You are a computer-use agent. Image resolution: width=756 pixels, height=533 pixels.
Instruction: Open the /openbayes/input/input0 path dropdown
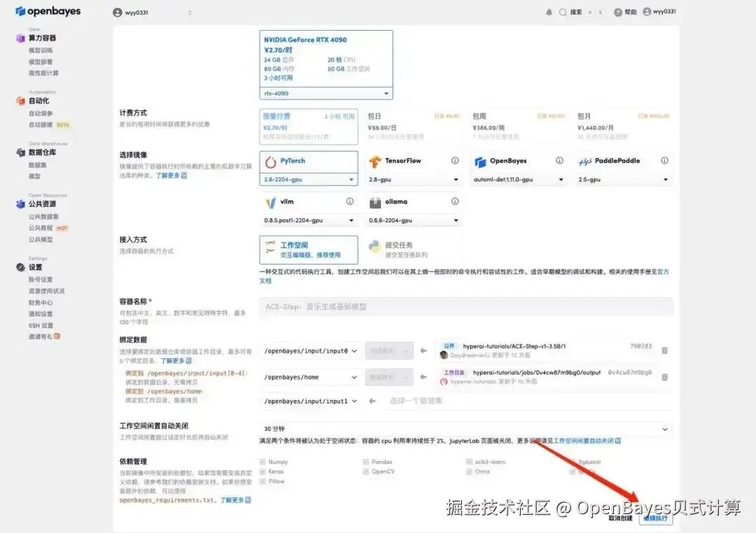(x=311, y=351)
